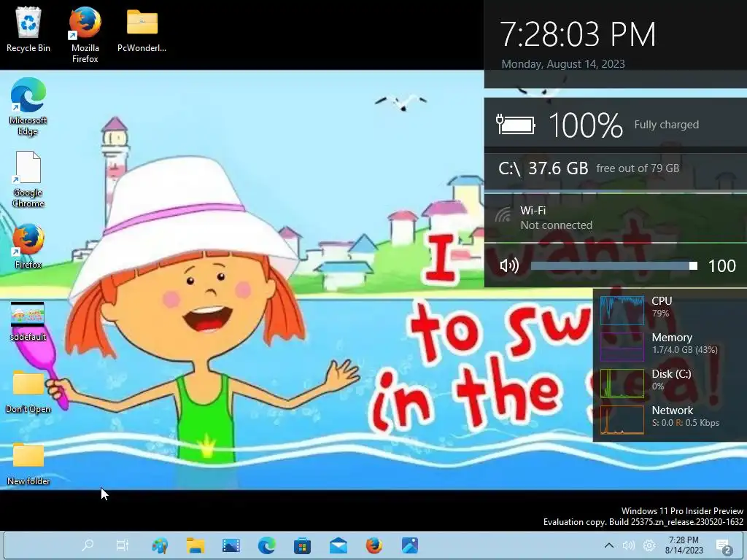Open the PcWonderl... folder on the desktop

(142, 29)
